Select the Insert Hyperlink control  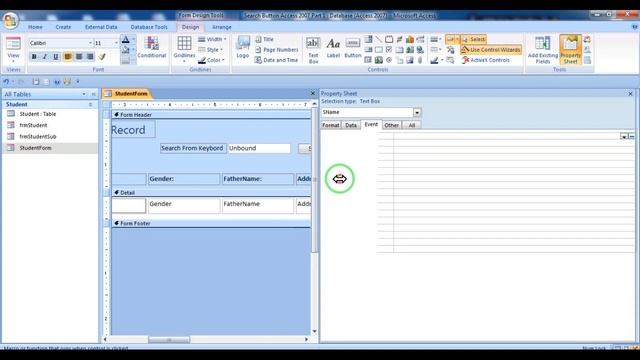[x=420, y=49]
